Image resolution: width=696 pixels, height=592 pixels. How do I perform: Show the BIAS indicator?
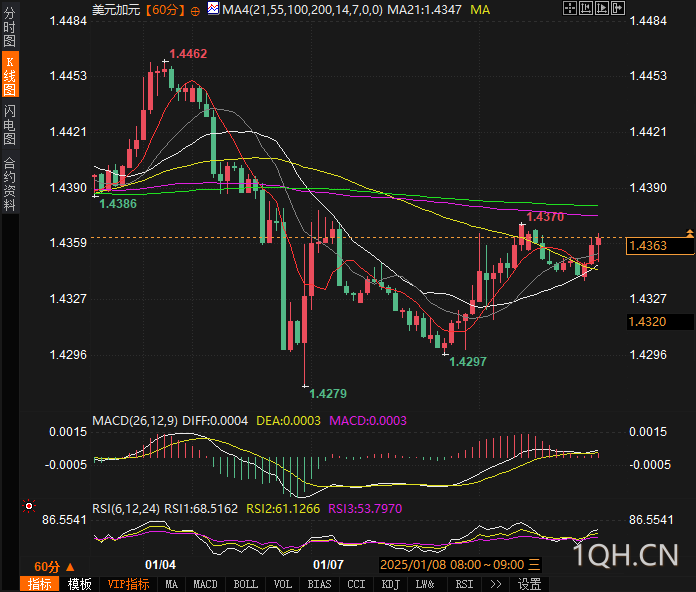[x=319, y=584]
